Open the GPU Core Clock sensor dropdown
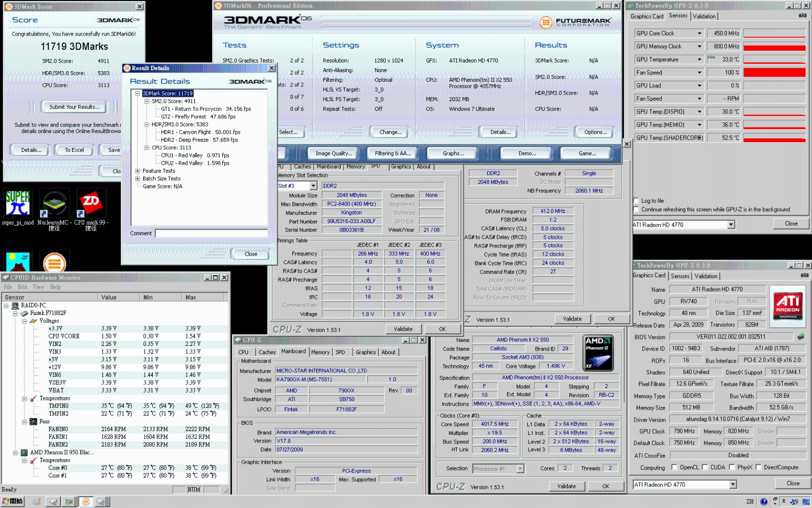 click(699, 34)
